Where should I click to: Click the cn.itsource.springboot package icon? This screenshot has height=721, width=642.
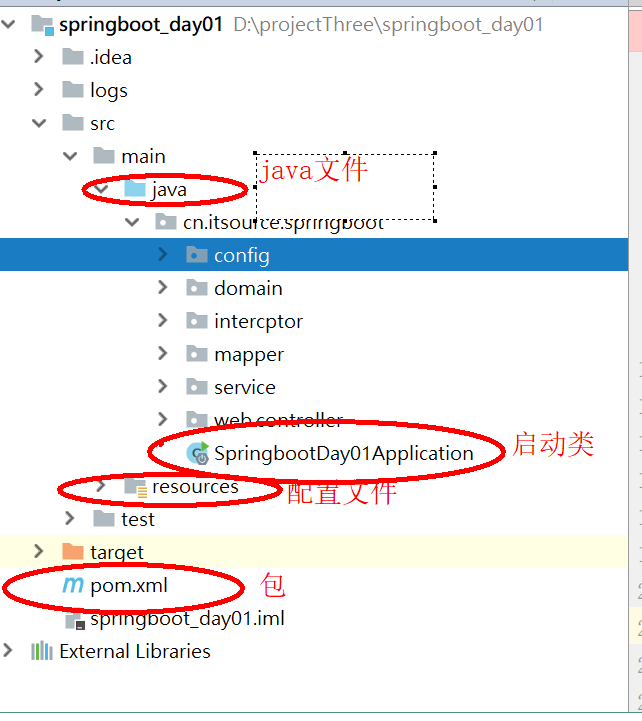(166, 222)
